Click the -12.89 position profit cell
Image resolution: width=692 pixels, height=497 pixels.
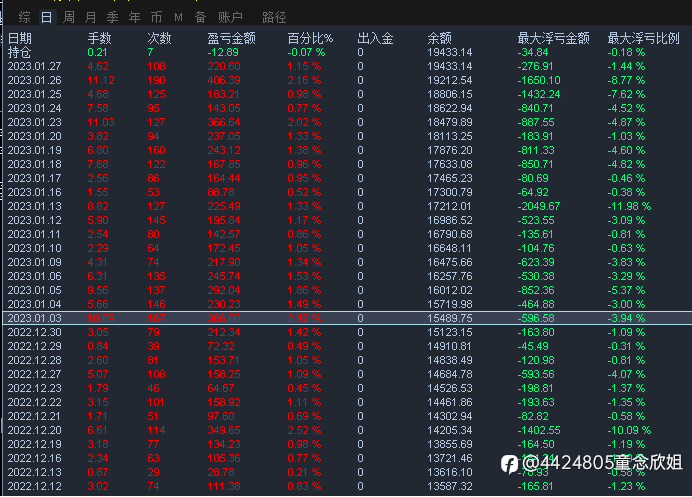223,53
